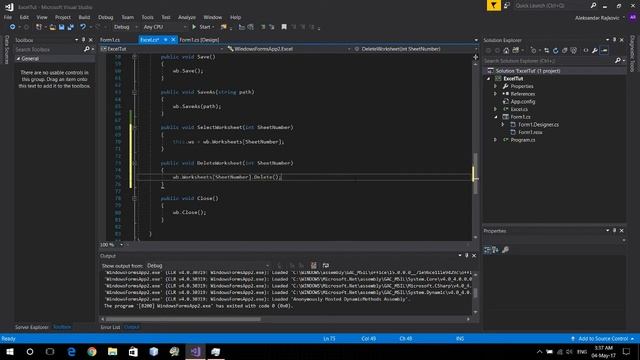The height and width of the screenshot is (360, 640).
Task: Expand the Program.cs node
Action: [496, 140]
